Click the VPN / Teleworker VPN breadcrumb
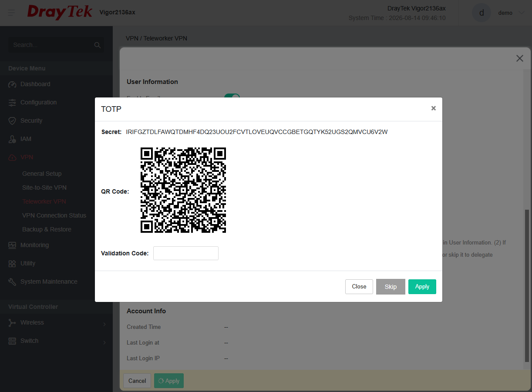This screenshot has width=532, height=392. tap(156, 38)
